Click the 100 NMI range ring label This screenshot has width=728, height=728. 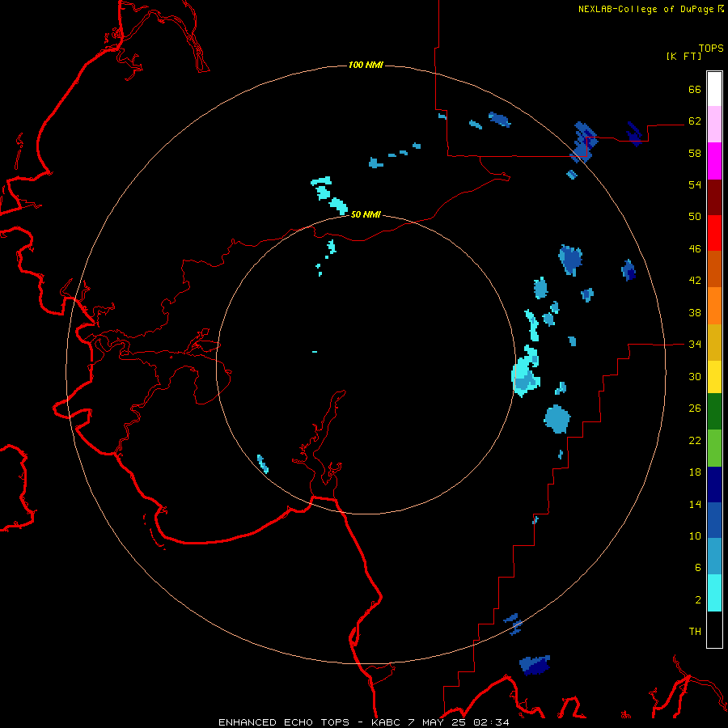pos(366,65)
